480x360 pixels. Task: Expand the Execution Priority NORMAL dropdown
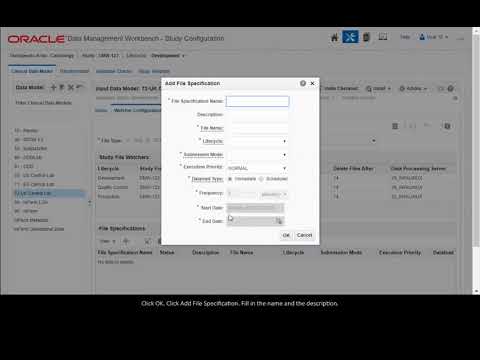click(257, 168)
